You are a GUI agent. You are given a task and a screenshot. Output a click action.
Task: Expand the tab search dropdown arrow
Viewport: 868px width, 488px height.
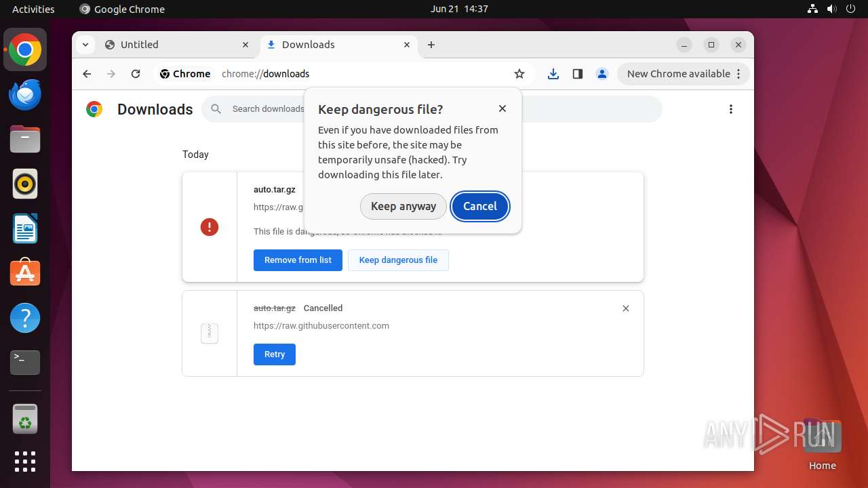[85, 45]
